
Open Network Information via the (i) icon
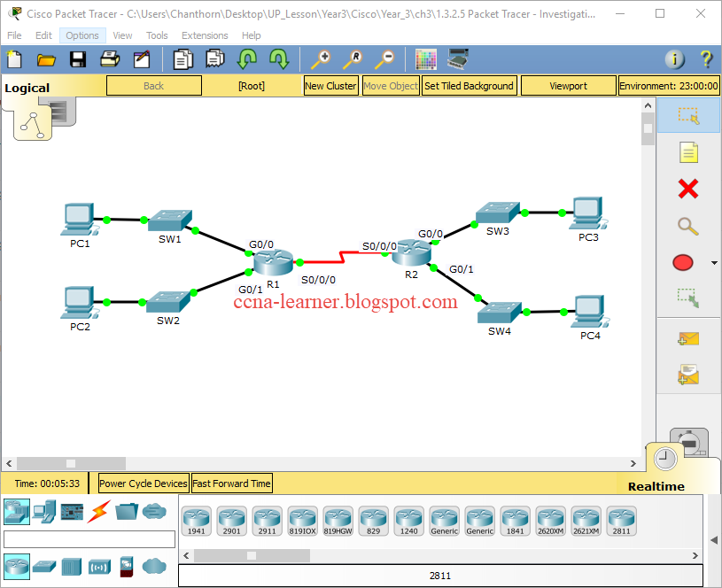pos(674,59)
